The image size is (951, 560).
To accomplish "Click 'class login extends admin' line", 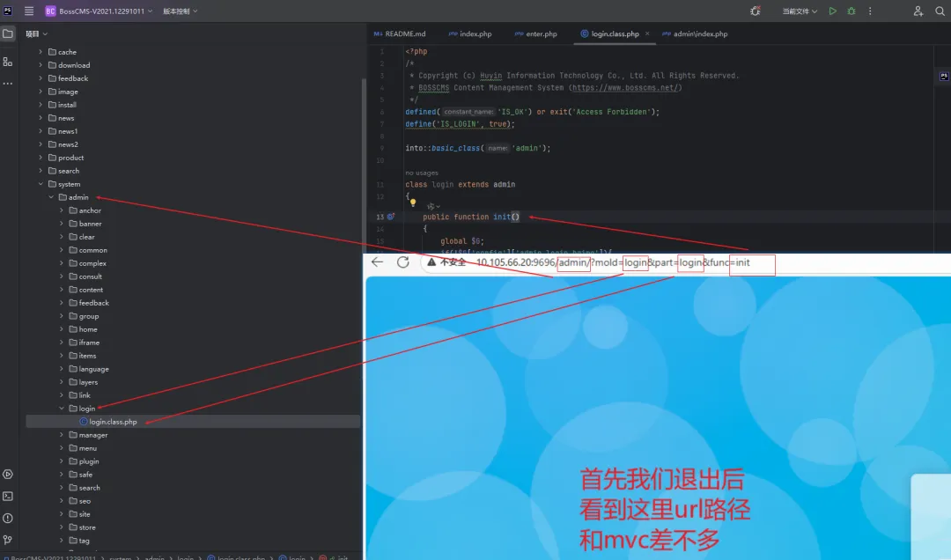I will (x=460, y=184).
